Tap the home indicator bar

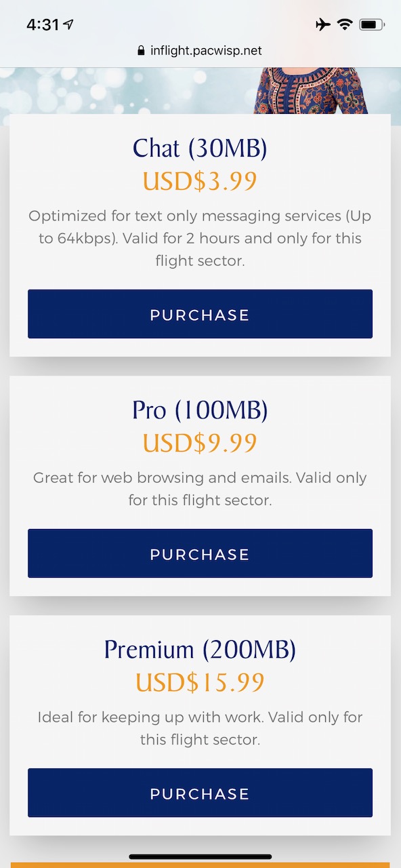click(x=200, y=857)
